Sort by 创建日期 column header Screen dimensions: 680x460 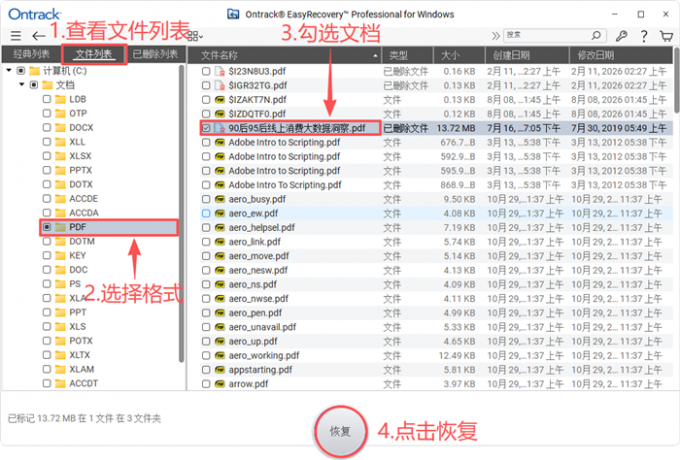pos(526,55)
